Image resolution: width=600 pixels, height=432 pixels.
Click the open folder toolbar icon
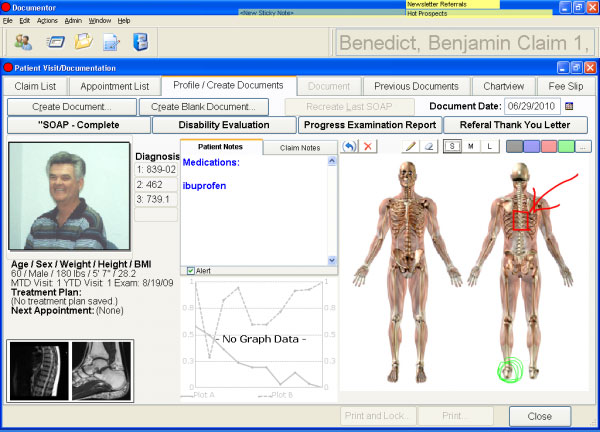[83, 41]
